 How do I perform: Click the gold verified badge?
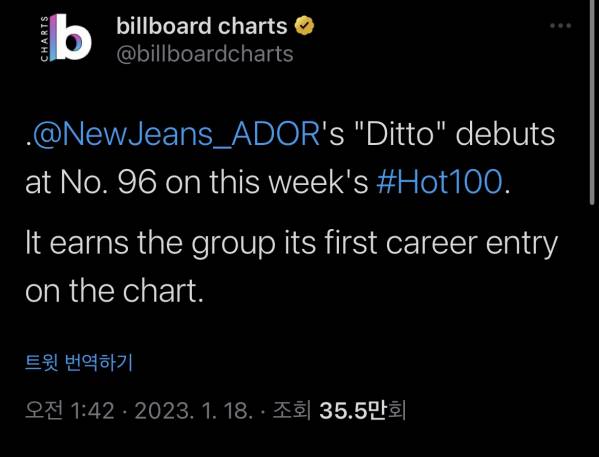coord(304,26)
